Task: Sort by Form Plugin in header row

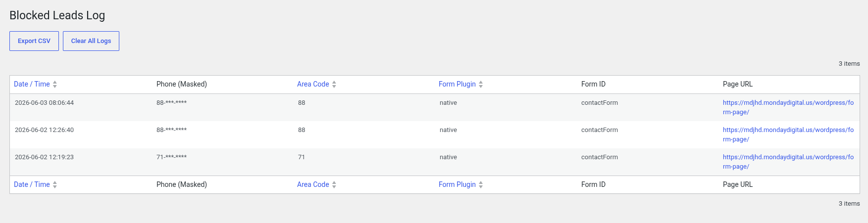Action: (457, 84)
